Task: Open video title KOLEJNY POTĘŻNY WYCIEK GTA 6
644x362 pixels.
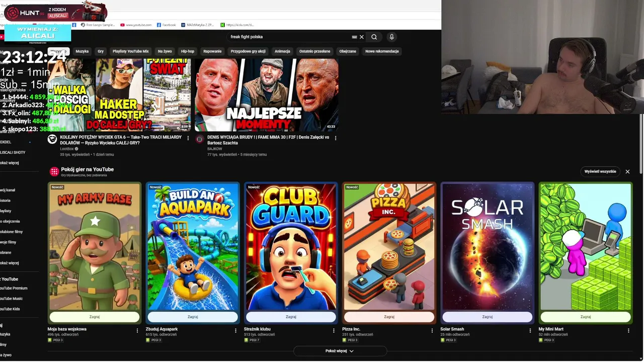Action: tap(121, 140)
